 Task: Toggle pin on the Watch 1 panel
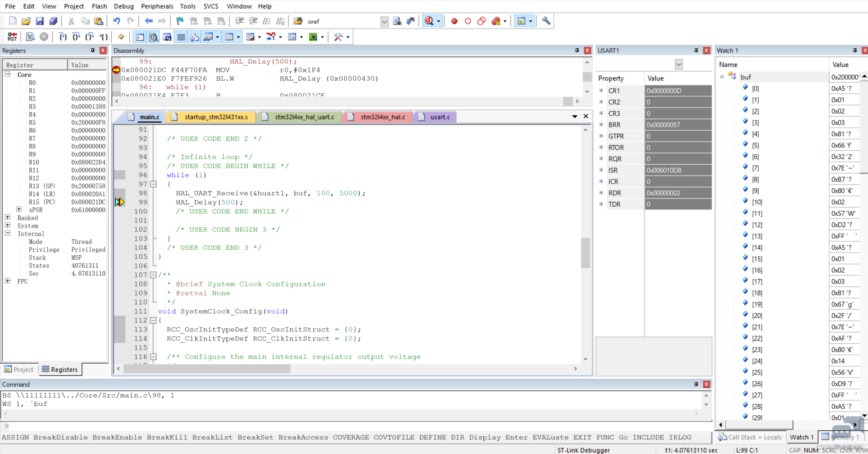(x=855, y=50)
